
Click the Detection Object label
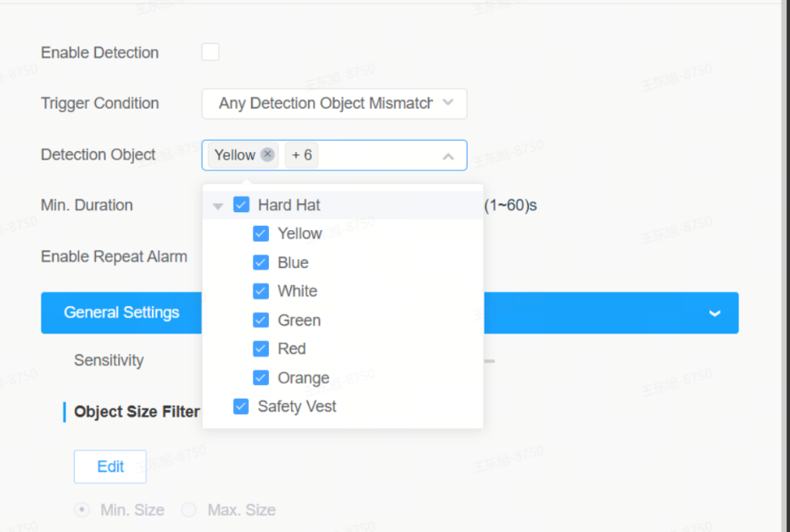98,154
